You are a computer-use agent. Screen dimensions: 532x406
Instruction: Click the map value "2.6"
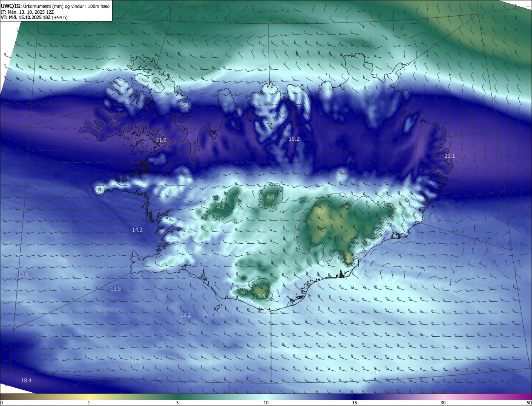349,259
